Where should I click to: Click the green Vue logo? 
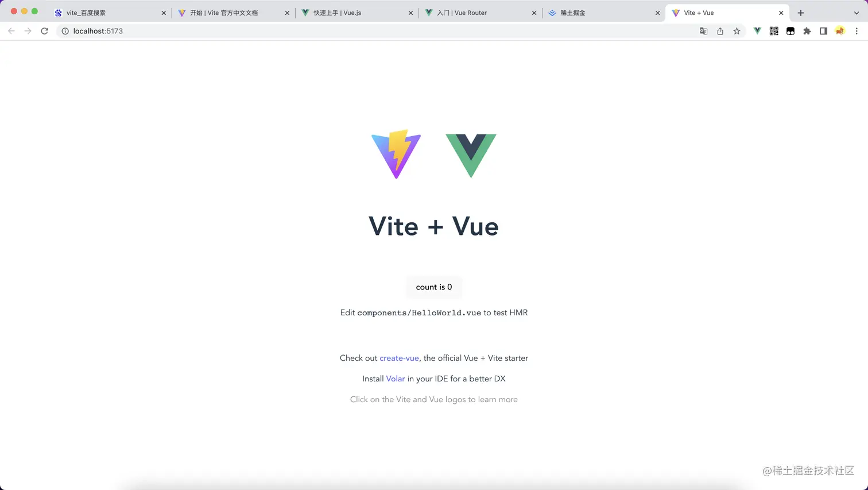pyautogui.click(x=471, y=156)
